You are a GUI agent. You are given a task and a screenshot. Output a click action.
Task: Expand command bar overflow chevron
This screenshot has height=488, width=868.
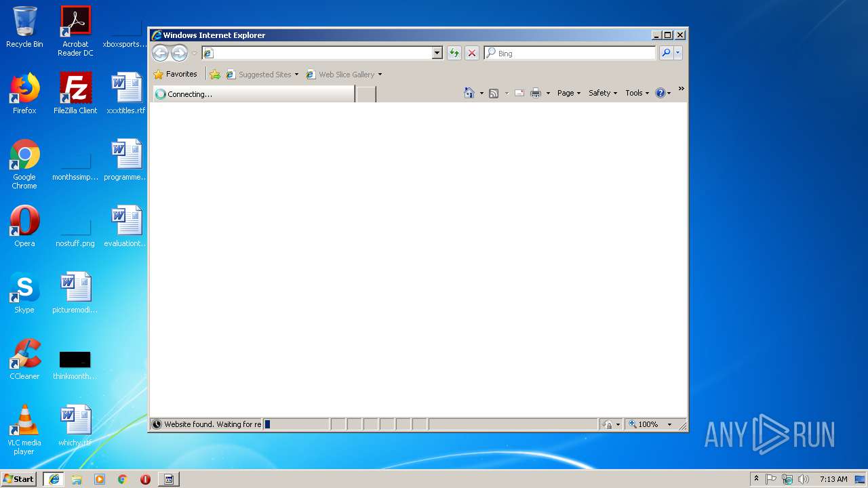point(682,89)
